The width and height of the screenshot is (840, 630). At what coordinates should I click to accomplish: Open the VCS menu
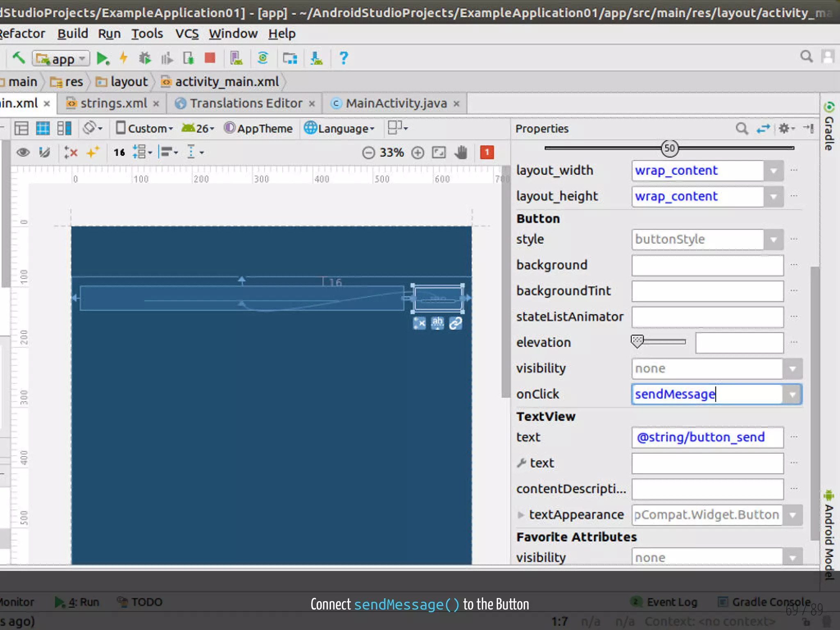pos(187,34)
